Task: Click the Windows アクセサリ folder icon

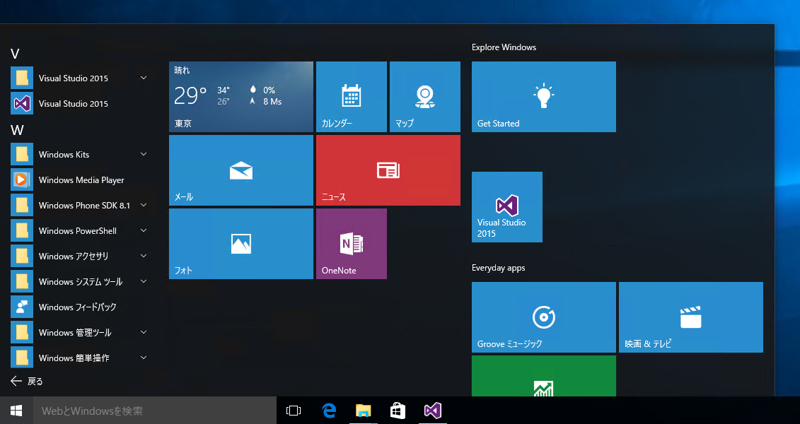Action: click(22, 256)
